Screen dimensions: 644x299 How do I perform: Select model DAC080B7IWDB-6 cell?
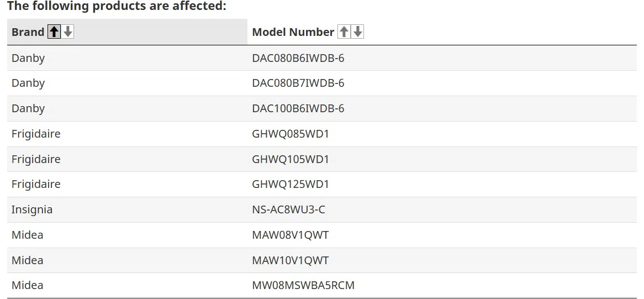pos(298,83)
